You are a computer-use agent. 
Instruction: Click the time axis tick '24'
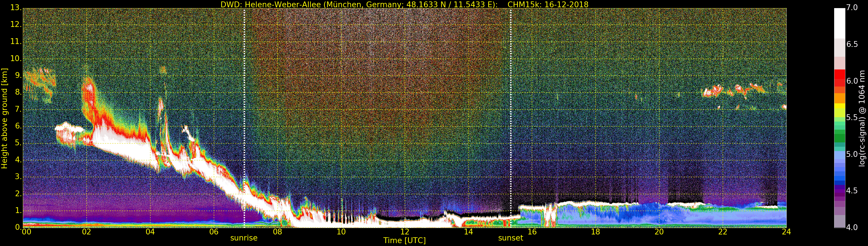[x=786, y=232]
